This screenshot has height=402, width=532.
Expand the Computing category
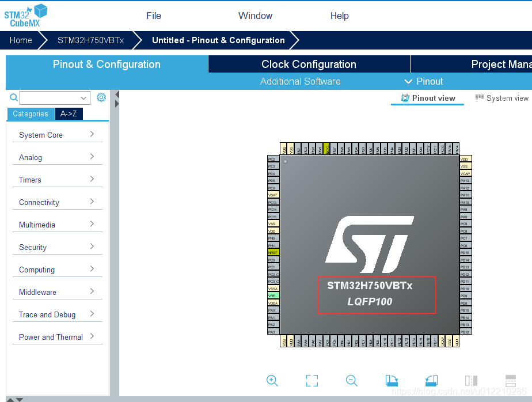(58, 269)
